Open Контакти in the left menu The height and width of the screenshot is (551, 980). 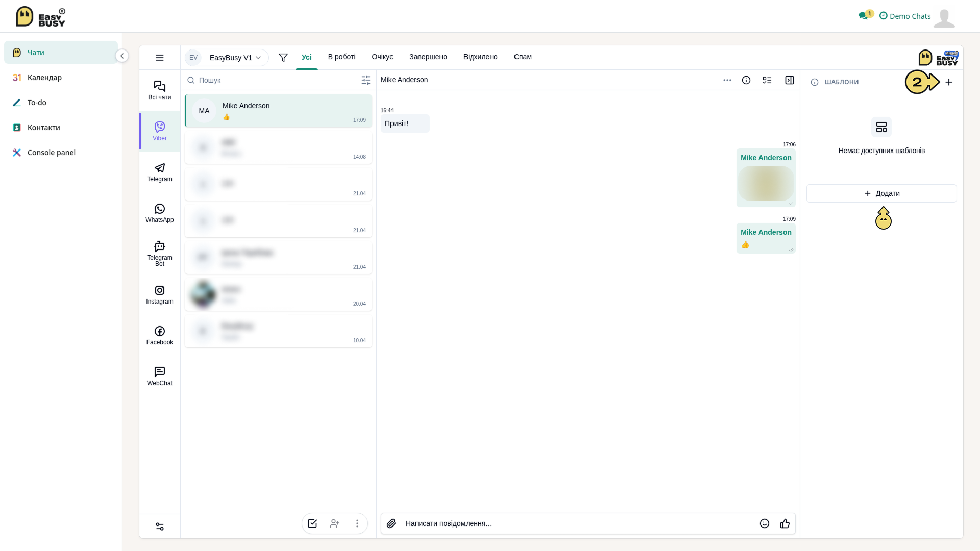tap(61, 128)
